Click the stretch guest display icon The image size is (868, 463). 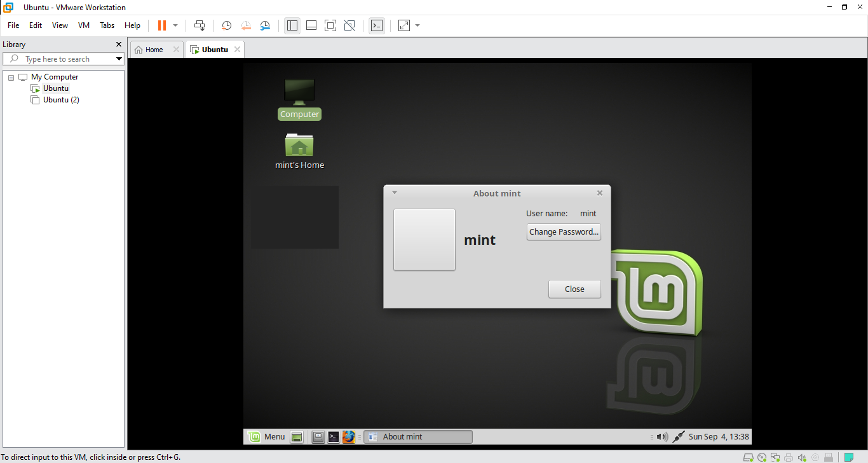click(x=404, y=25)
